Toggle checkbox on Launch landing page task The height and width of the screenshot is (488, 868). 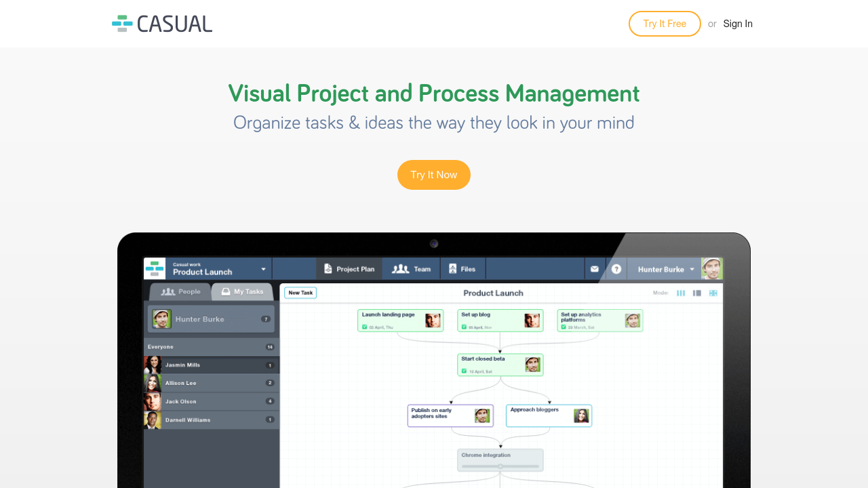365,327
